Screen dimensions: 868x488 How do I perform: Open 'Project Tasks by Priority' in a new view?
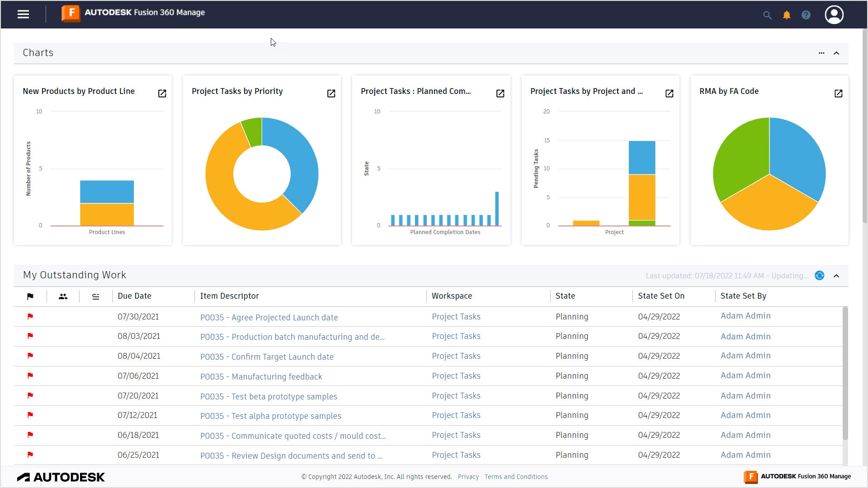click(330, 94)
